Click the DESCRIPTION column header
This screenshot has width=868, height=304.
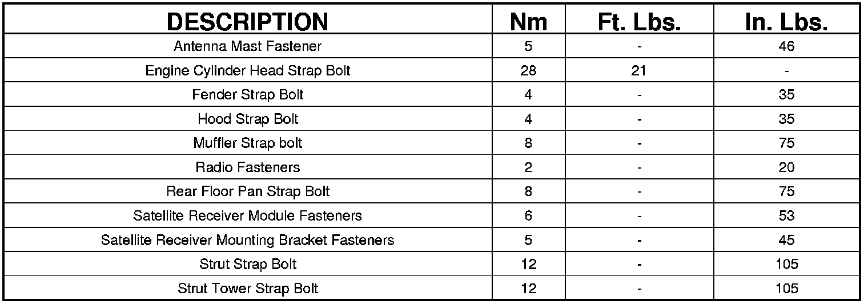click(247, 22)
